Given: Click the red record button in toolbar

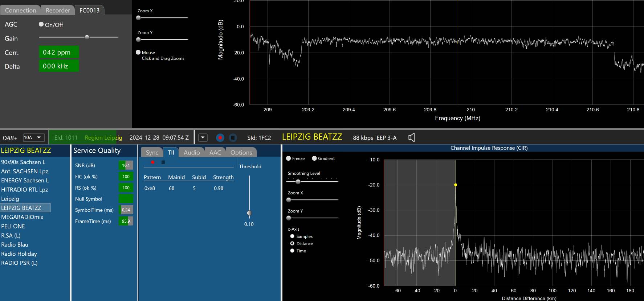Looking at the screenshot, I should point(220,138).
